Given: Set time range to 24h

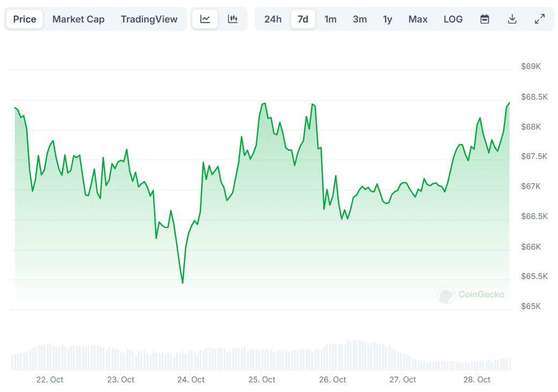Looking at the screenshot, I should click(273, 19).
